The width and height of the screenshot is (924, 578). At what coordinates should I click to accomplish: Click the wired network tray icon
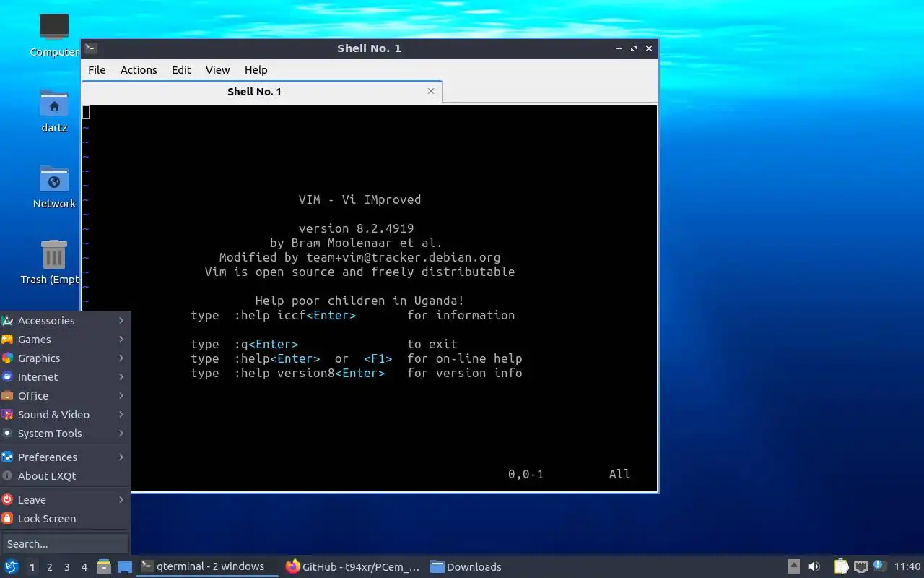[x=860, y=566]
